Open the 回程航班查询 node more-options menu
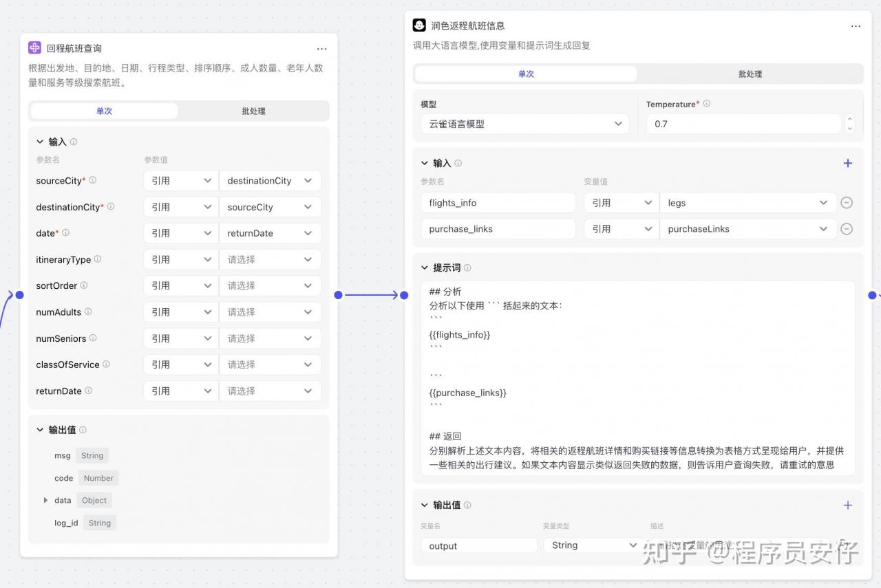Viewport: 881px width, 588px height. (x=321, y=49)
